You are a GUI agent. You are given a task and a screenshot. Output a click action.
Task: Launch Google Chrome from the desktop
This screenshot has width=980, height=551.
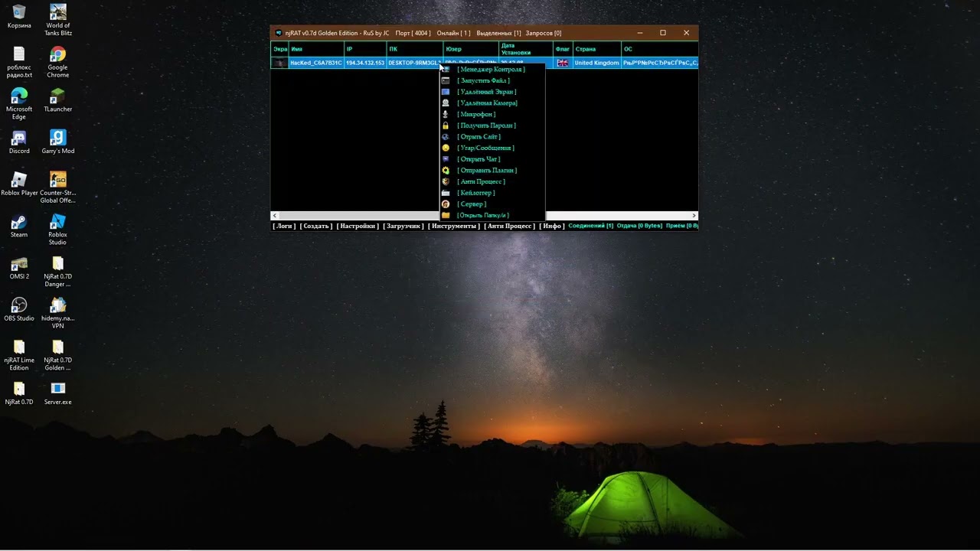[x=57, y=62]
